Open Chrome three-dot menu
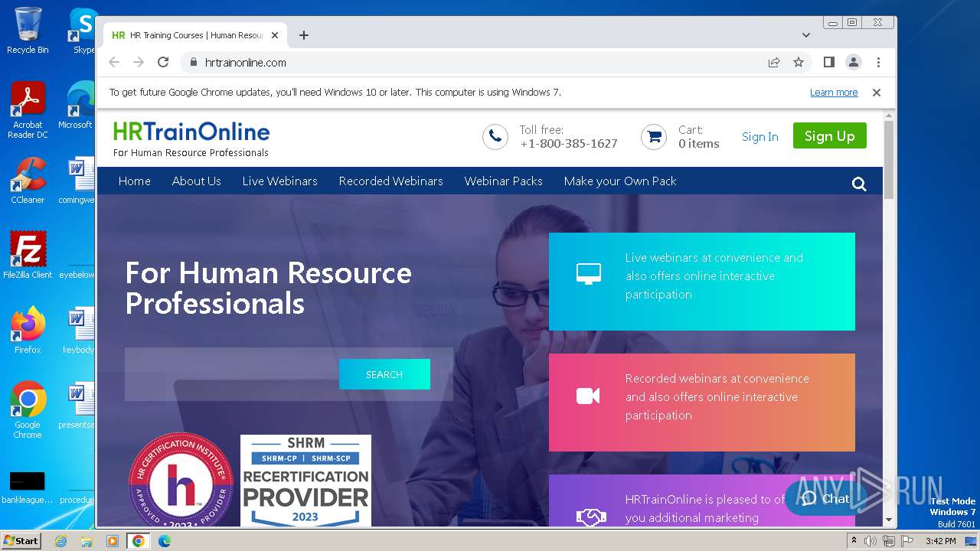 [878, 63]
